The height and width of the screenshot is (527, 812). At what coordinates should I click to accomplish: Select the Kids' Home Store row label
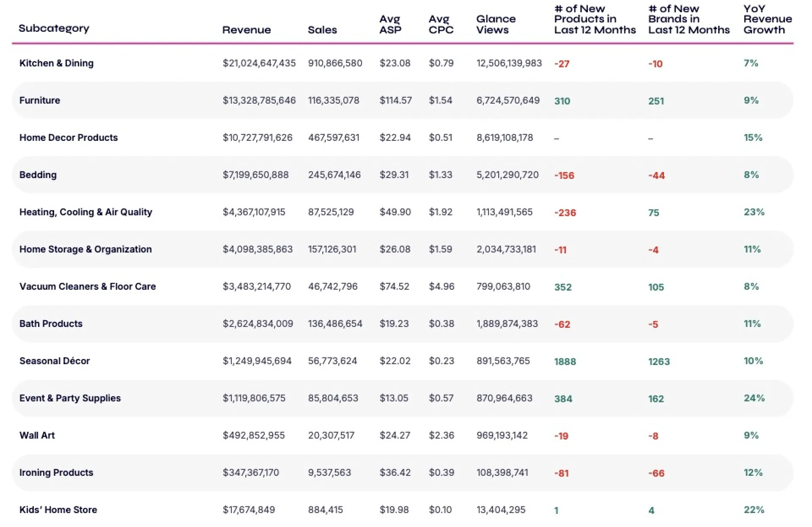click(x=58, y=510)
